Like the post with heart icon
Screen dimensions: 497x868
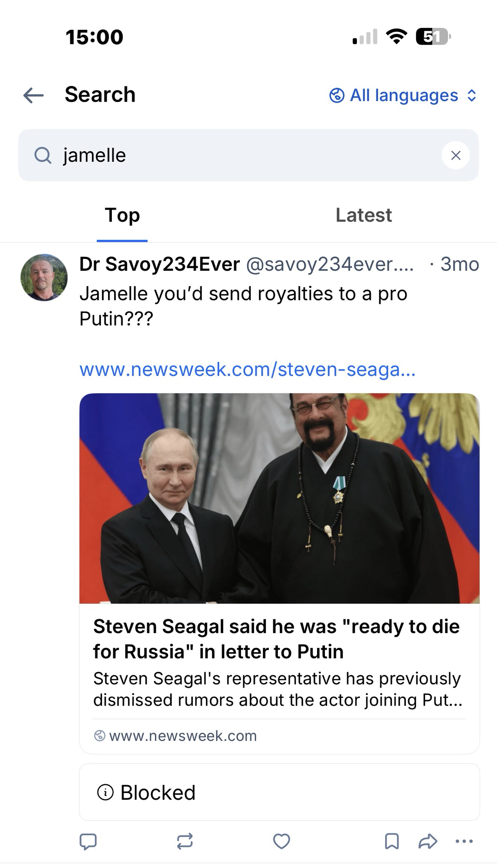281,841
